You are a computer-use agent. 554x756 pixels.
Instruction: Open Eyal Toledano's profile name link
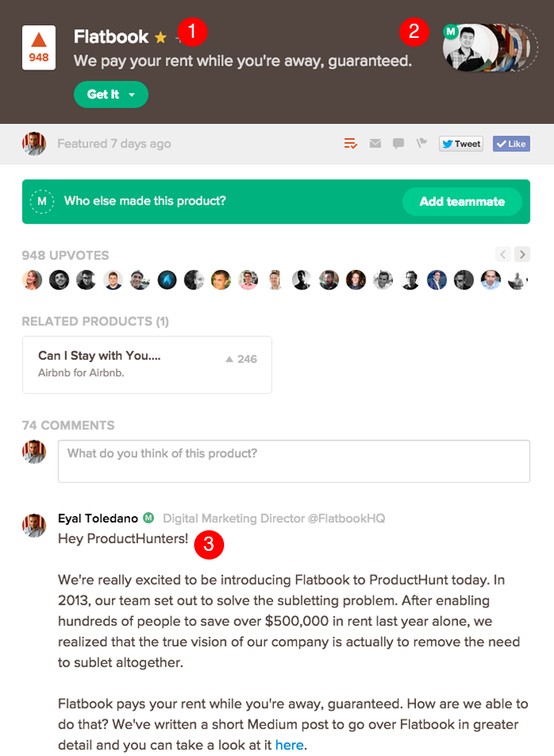click(98, 518)
